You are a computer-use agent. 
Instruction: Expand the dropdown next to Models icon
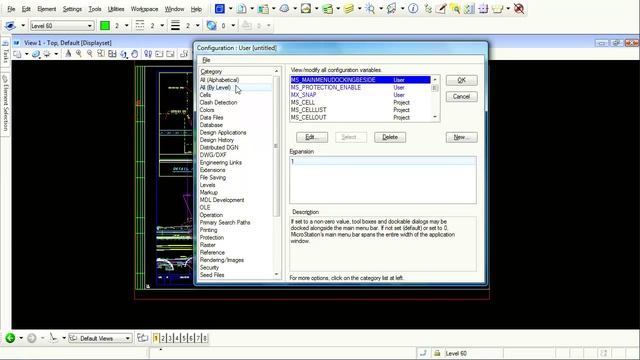(x=252, y=9)
